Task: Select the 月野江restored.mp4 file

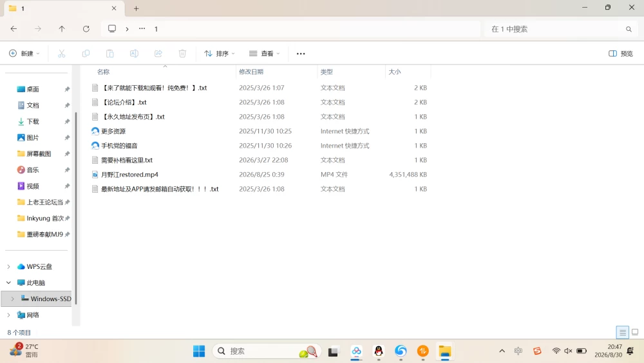Action: click(x=129, y=174)
